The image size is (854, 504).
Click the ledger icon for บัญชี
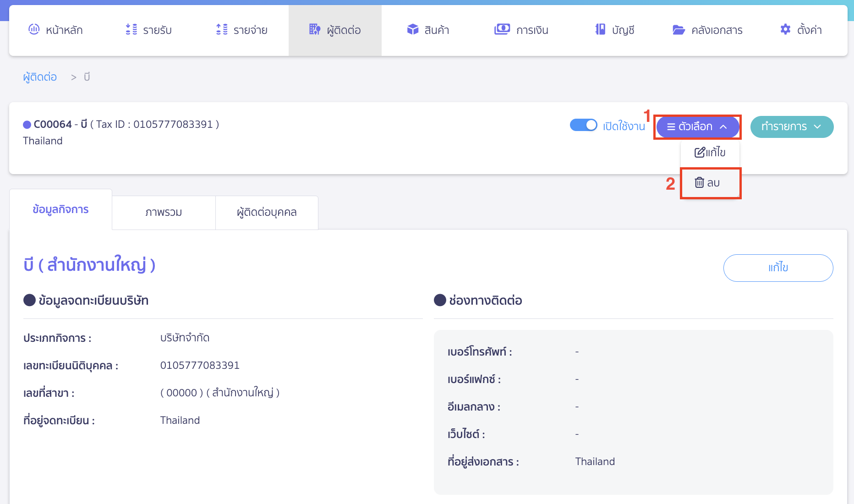tap(600, 29)
